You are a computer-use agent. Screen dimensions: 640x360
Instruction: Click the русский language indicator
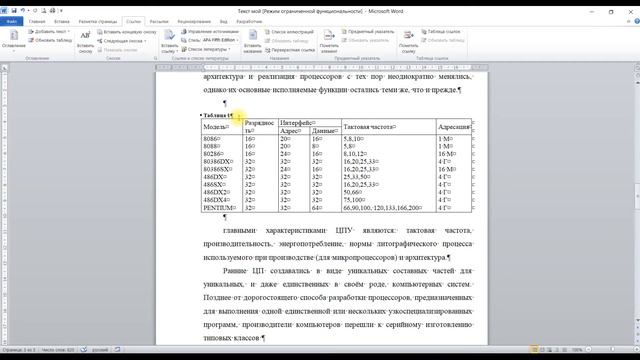click(x=100, y=350)
